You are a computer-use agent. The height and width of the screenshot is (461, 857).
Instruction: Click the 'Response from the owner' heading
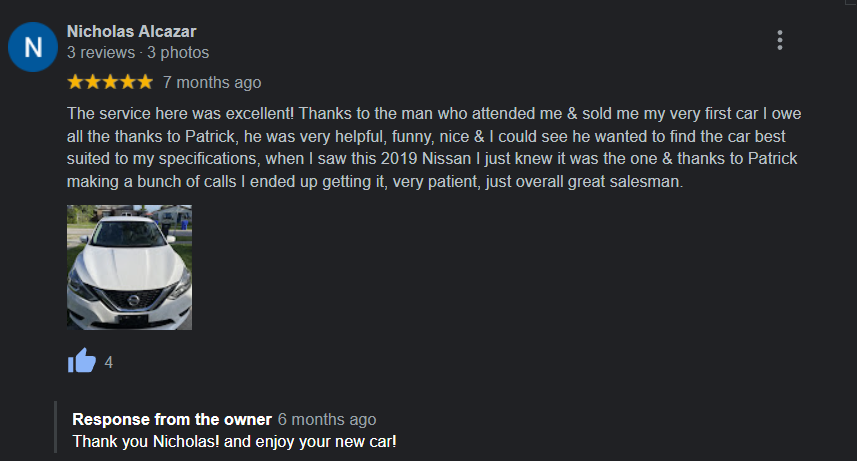click(x=172, y=419)
